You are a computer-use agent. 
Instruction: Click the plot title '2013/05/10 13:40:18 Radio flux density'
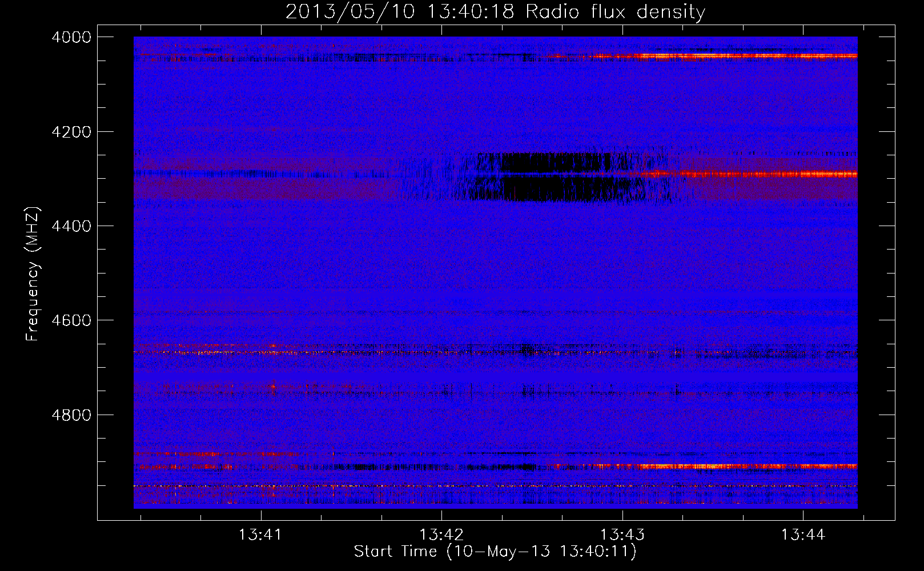pyautogui.click(x=495, y=11)
